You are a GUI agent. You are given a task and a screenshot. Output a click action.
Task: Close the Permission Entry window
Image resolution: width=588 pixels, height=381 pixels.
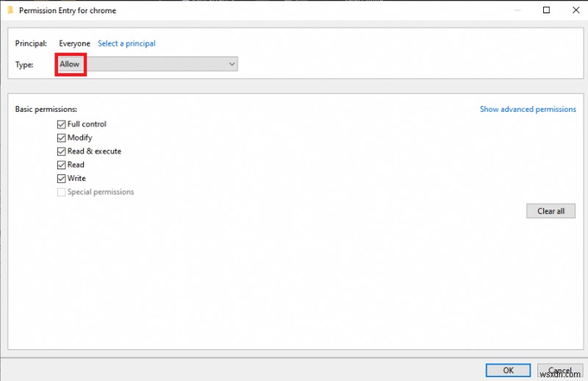tap(576, 10)
